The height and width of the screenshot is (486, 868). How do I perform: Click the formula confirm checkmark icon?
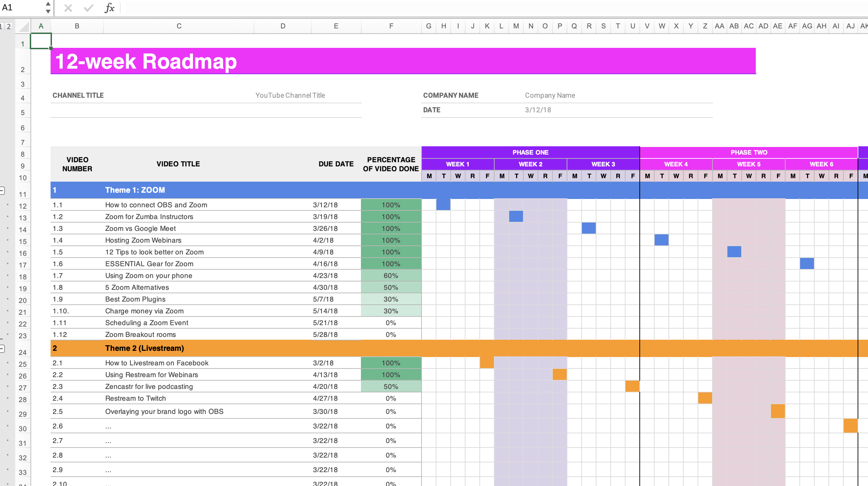pos(89,8)
